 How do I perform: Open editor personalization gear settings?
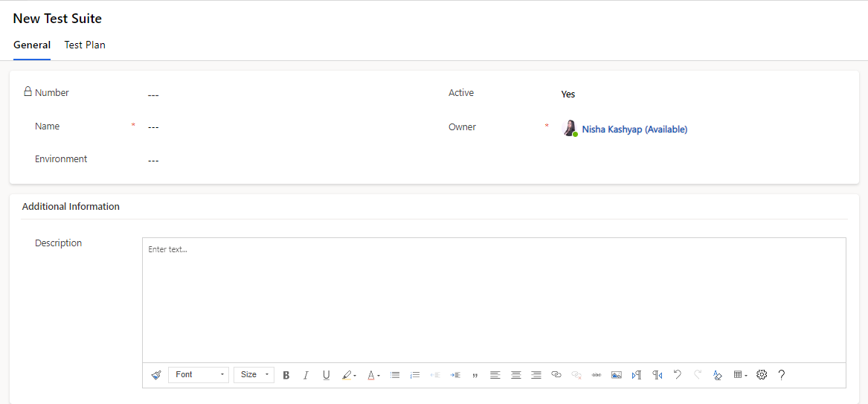coord(762,375)
